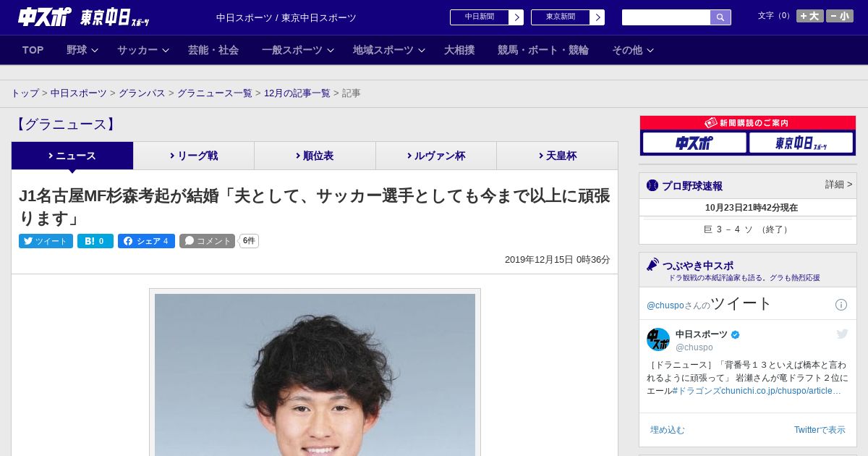Click the つぶやき中スポ megaphone icon
The width and height of the screenshot is (868, 456).
coord(653,265)
